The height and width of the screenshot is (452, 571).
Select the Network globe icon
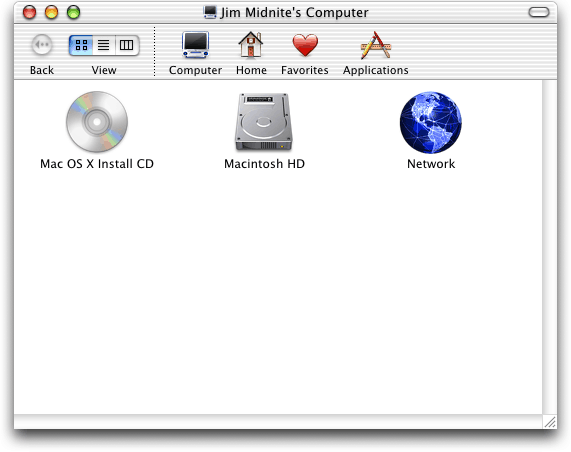pyautogui.click(x=431, y=122)
